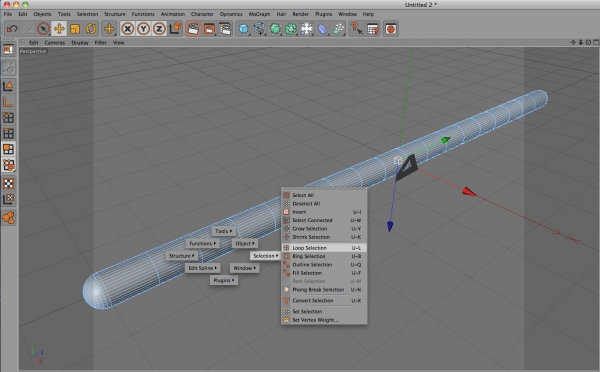The height and width of the screenshot is (372, 600).
Task: Expand the Edit Spline popup submenu
Action: pos(203,268)
